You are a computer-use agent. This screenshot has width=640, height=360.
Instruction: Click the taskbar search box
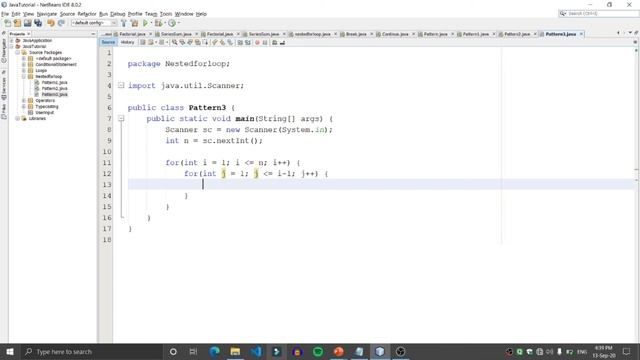(92, 351)
